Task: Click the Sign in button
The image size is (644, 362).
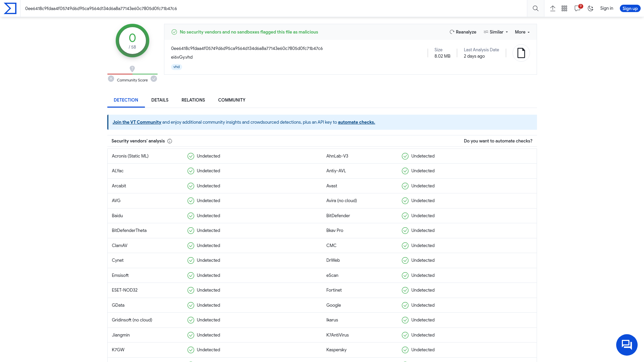Action: [x=606, y=8]
